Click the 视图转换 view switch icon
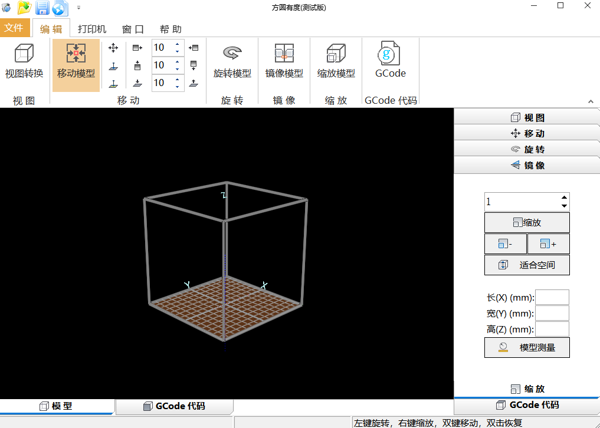Viewport: 600px width, 428px height. click(x=24, y=61)
